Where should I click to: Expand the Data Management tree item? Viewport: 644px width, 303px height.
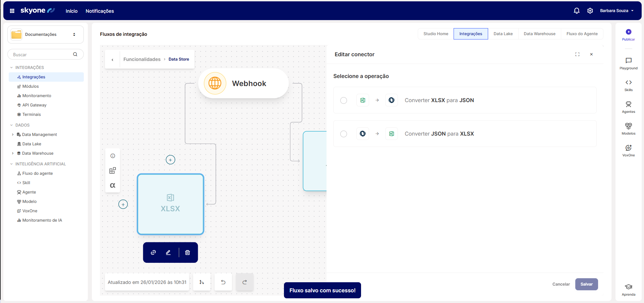coord(13,135)
